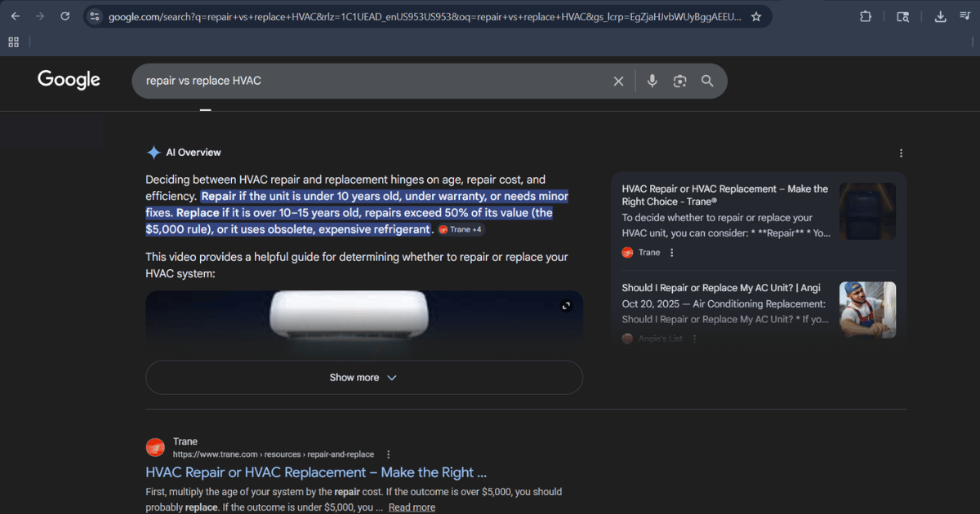
Task: Open the browser downloads panel
Action: coord(940,16)
